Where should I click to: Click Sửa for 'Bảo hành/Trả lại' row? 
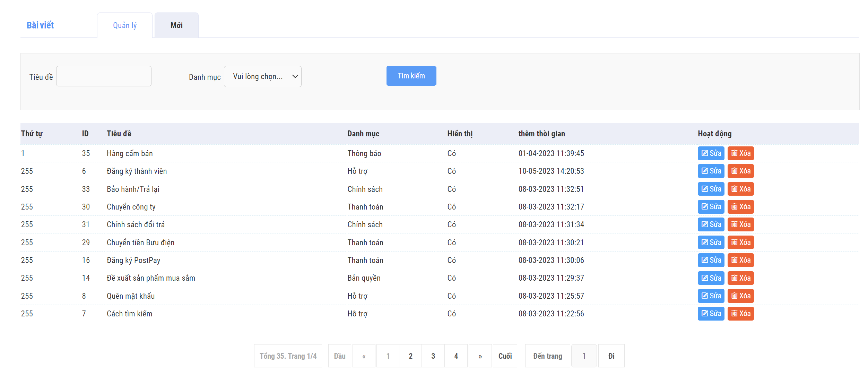711,189
